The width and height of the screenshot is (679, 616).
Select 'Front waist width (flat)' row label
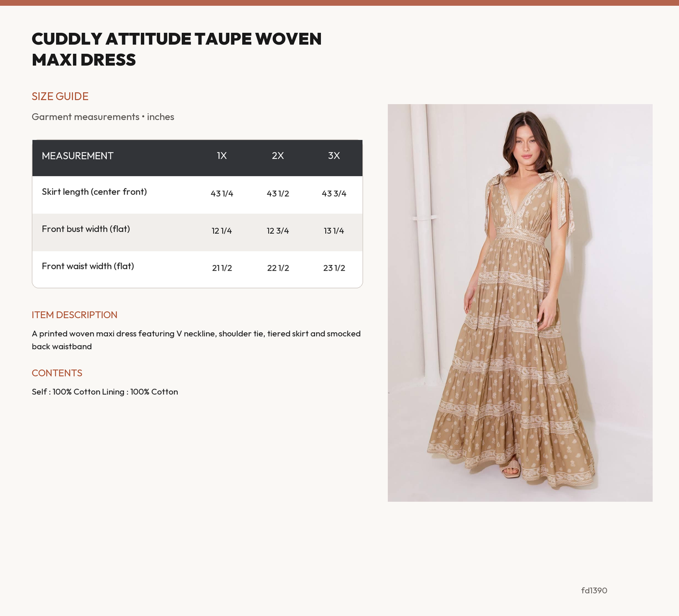pos(88,266)
